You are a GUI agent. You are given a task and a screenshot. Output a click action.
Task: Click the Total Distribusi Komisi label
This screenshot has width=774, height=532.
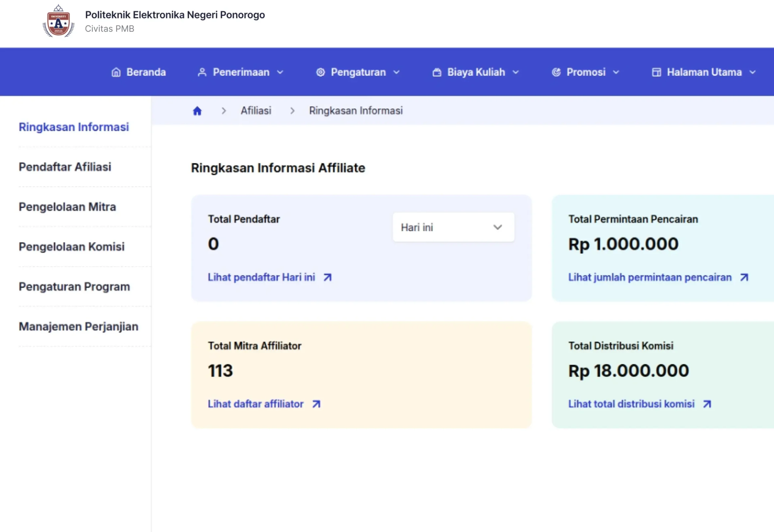click(621, 346)
